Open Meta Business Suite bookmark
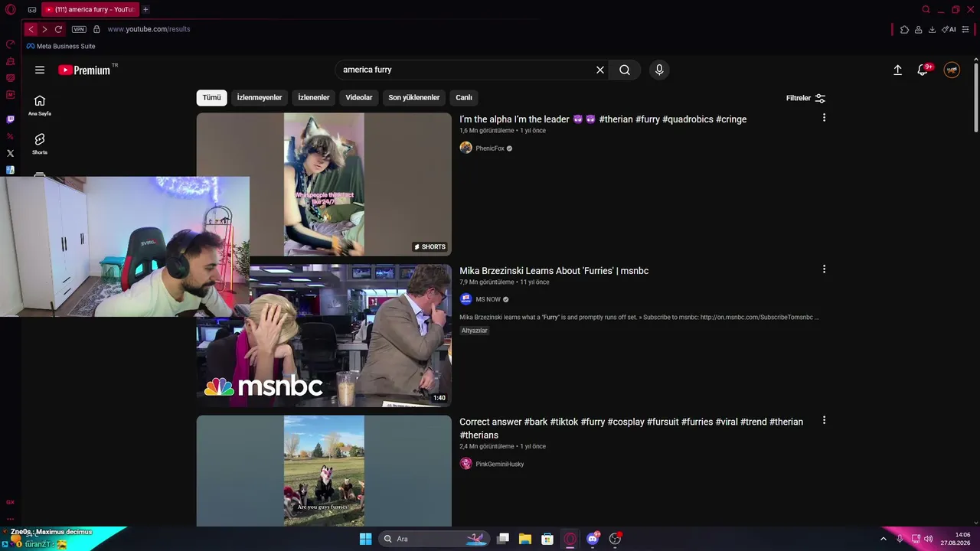 [x=61, y=47]
